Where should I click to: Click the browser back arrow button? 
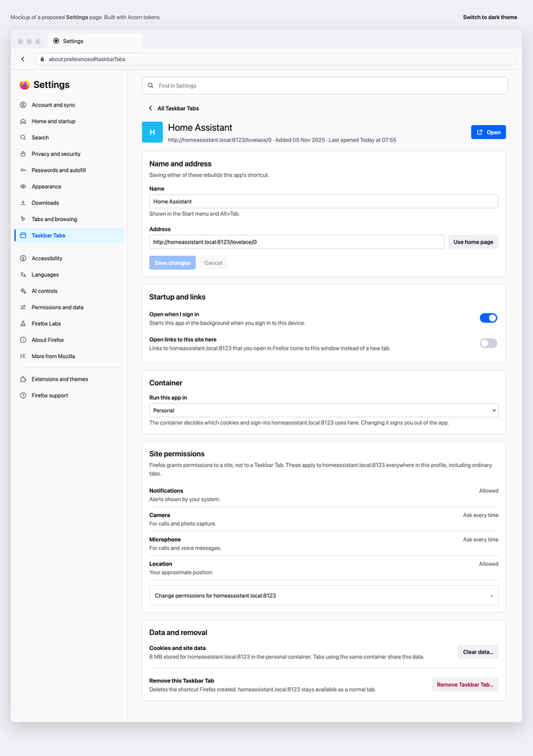(x=23, y=59)
